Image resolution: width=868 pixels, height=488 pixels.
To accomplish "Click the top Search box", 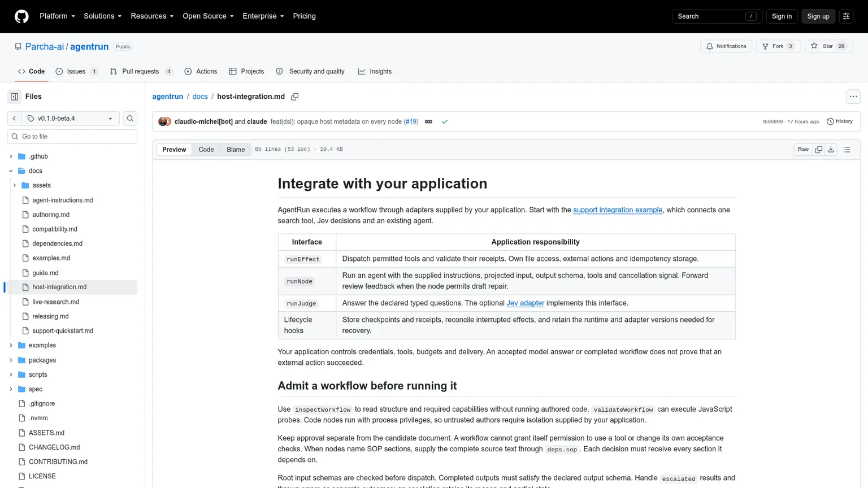I will pyautogui.click(x=717, y=16).
